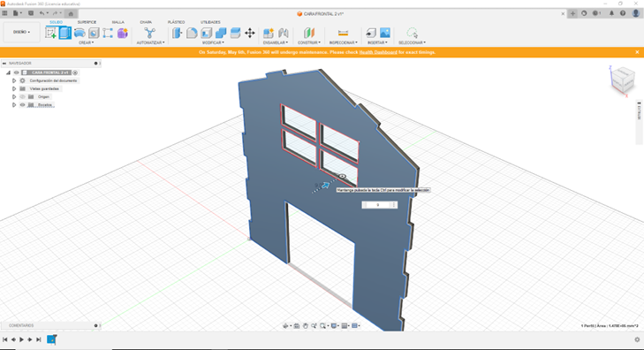This screenshot has width=644, height=350.
Task: Select the Pan hand tool
Action: (305, 326)
